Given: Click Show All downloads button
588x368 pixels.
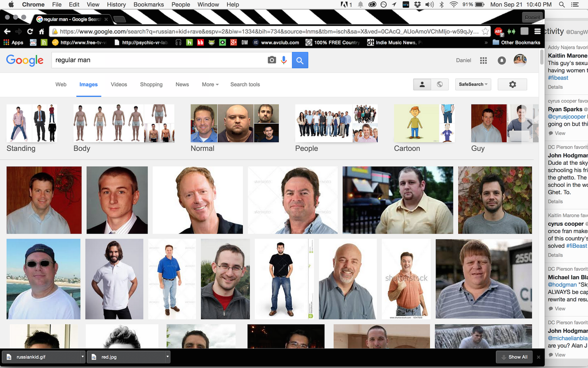Looking at the screenshot, I should point(514,357).
